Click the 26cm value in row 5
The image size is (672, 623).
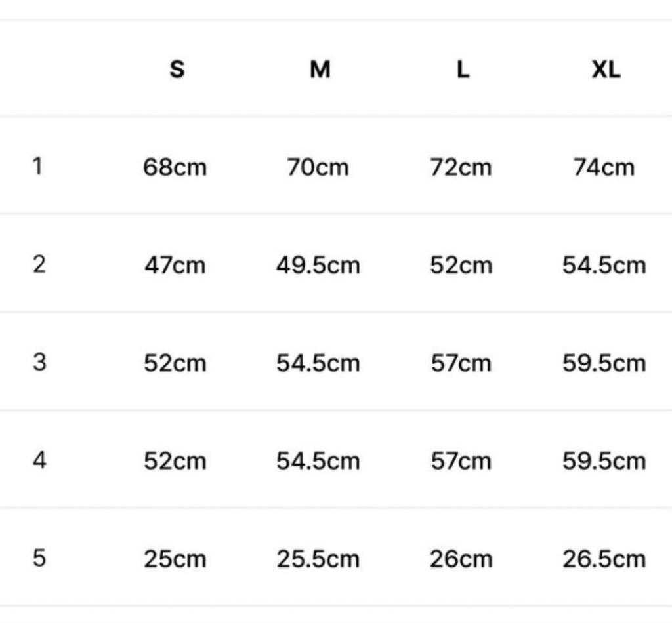tap(461, 559)
